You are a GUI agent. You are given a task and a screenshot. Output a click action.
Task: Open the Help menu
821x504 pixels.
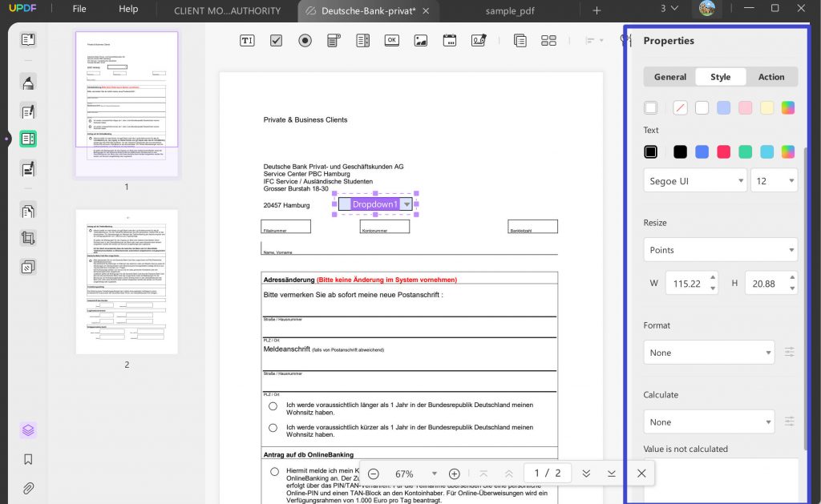pyautogui.click(x=127, y=9)
